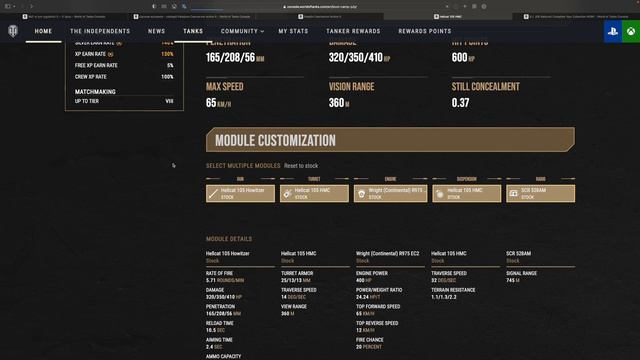Click the RATE OF FIRE 5.71 value
The height and width of the screenshot is (360, 640).
coord(225,280)
